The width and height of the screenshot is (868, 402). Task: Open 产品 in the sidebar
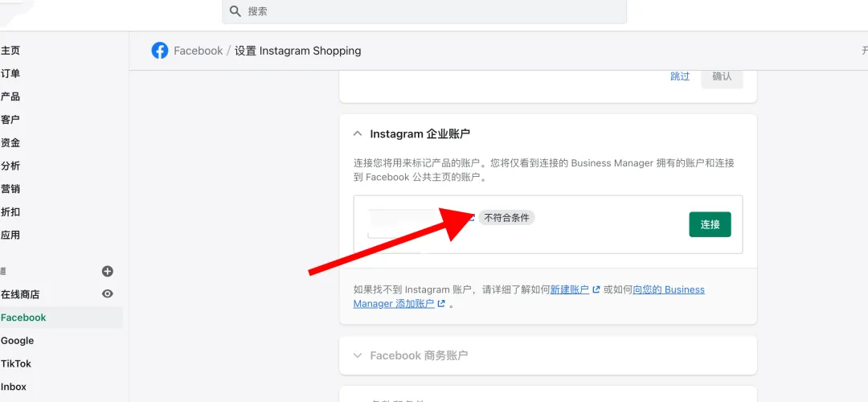pyautogui.click(x=10, y=97)
